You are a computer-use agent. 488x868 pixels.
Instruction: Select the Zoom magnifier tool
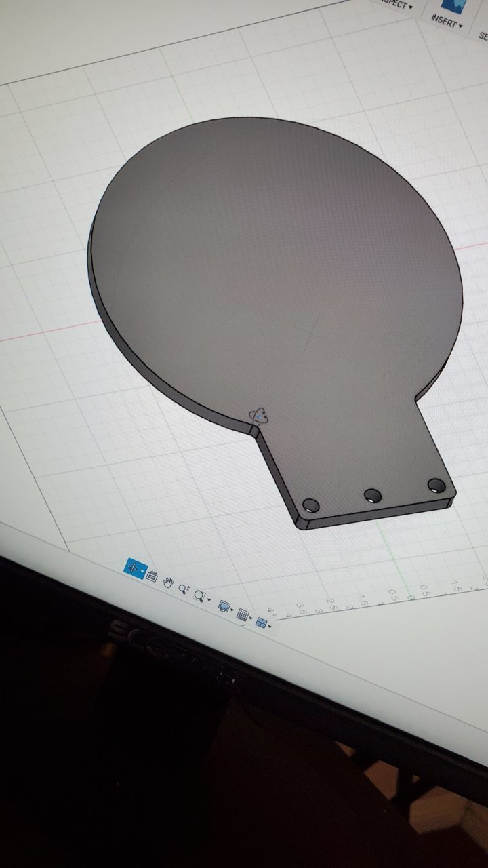pos(184,589)
